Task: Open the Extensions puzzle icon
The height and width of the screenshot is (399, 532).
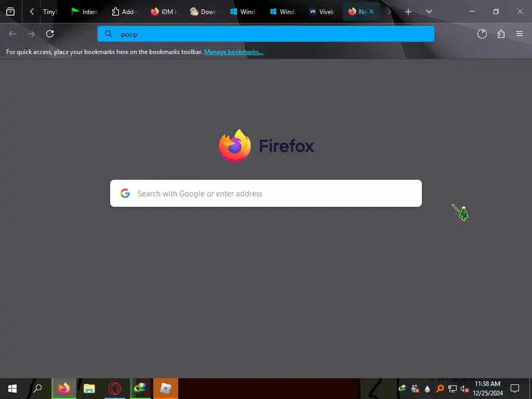Action: (501, 34)
